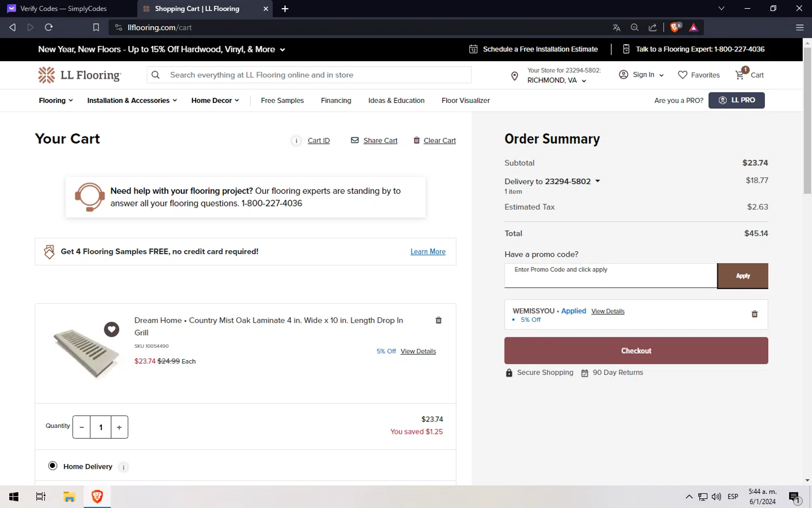Switch to Verify Codes SimplyCodes tab
The image size is (812, 508).
[x=68, y=9]
